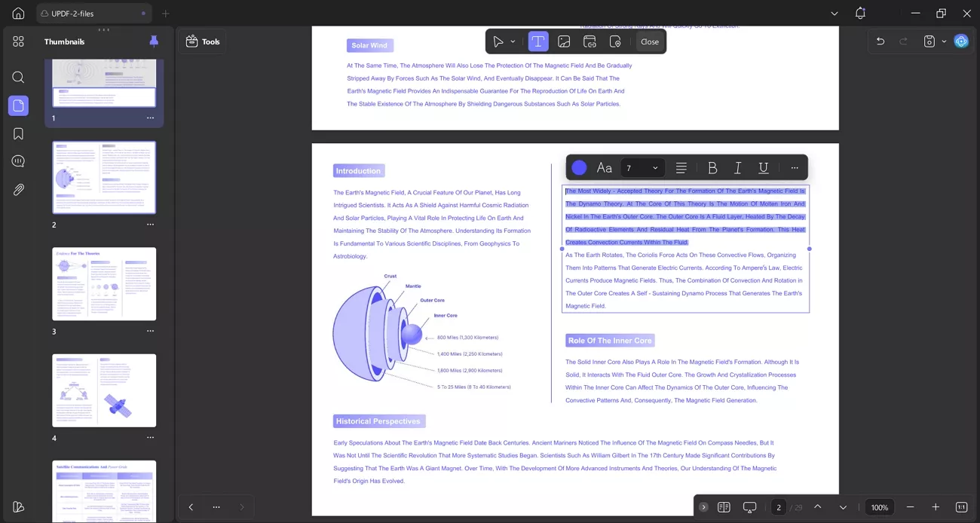Image resolution: width=980 pixels, height=523 pixels.
Task: Open the Bookmarks panel in sidebar
Action: 18,133
